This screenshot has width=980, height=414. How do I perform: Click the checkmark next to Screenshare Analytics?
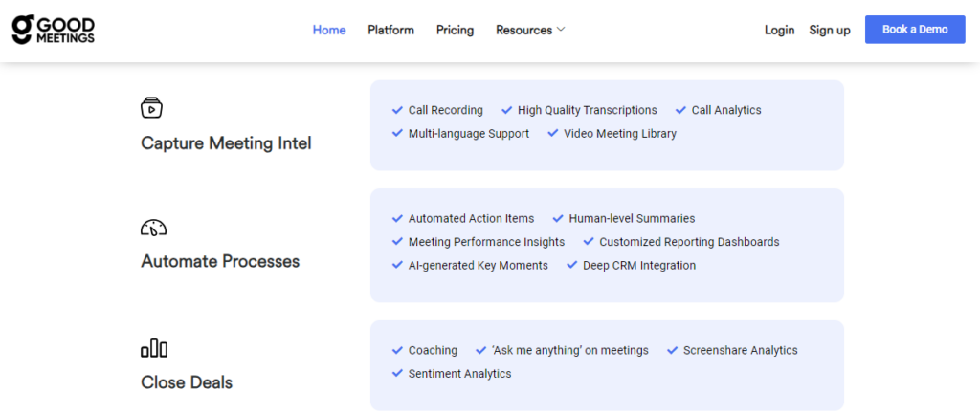(x=672, y=350)
